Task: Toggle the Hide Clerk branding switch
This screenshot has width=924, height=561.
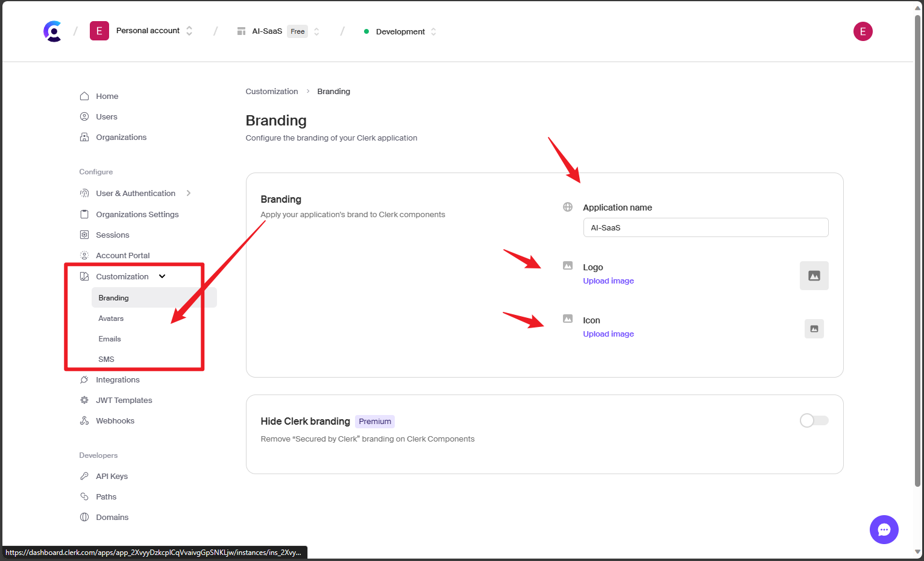Action: pyautogui.click(x=814, y=420)
